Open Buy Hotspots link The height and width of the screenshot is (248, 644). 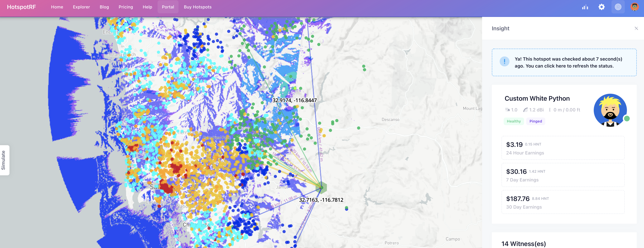pyautogui.click(x=198, y=7)
